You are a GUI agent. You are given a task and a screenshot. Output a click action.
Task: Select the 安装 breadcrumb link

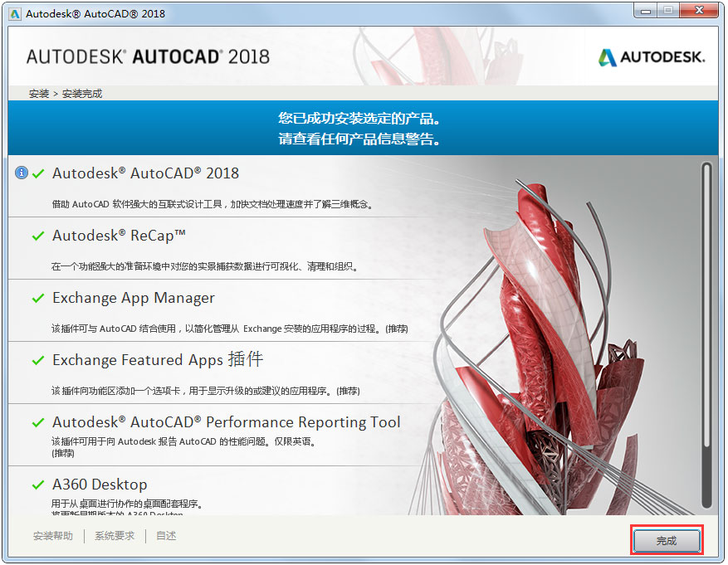tap(38, 93)
